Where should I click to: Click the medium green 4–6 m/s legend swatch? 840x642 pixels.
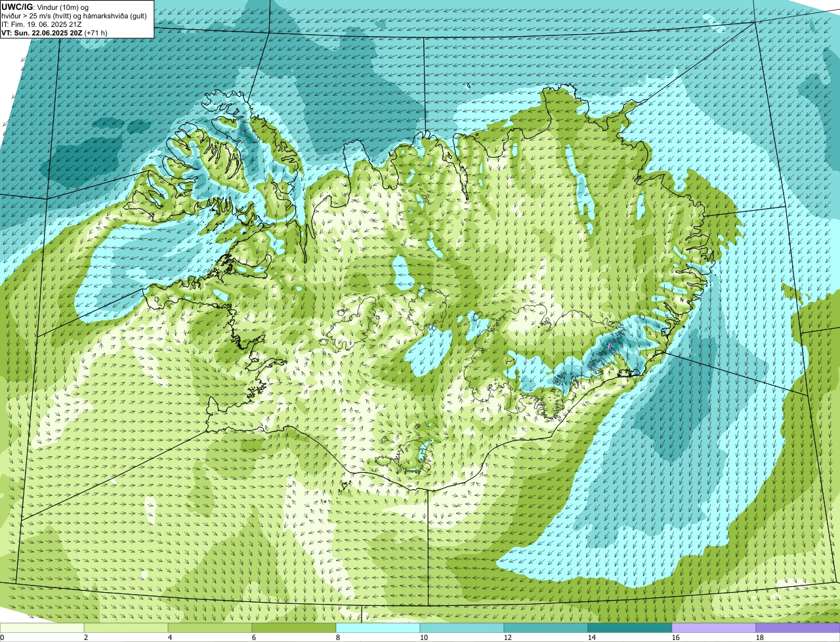210,628
